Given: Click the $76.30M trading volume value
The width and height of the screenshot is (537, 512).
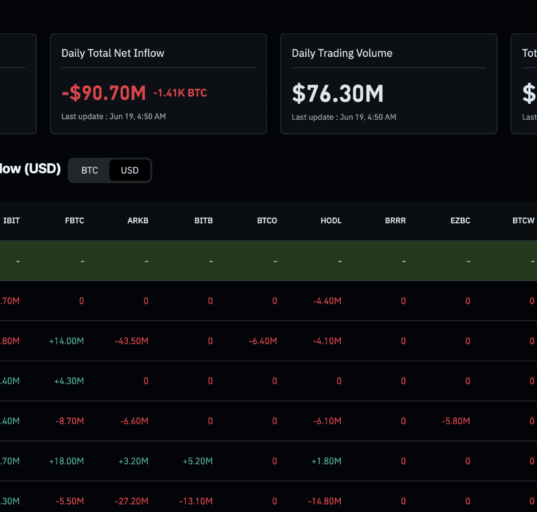Looking at the screenshot, I should [338, 93].
